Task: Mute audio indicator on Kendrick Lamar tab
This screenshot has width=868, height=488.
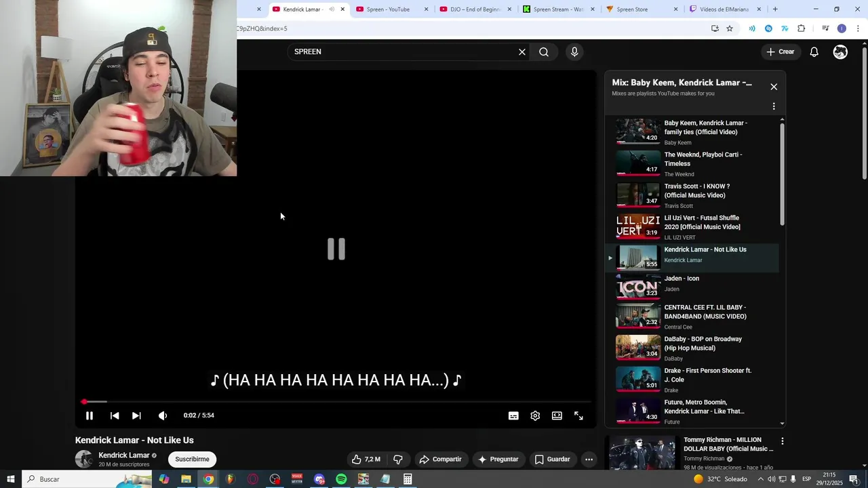Action: click(332, 9)
